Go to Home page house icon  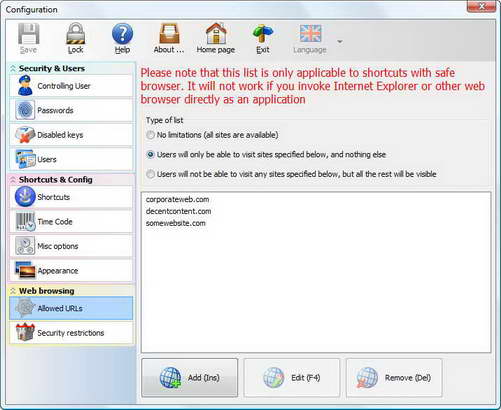[216, 33]
